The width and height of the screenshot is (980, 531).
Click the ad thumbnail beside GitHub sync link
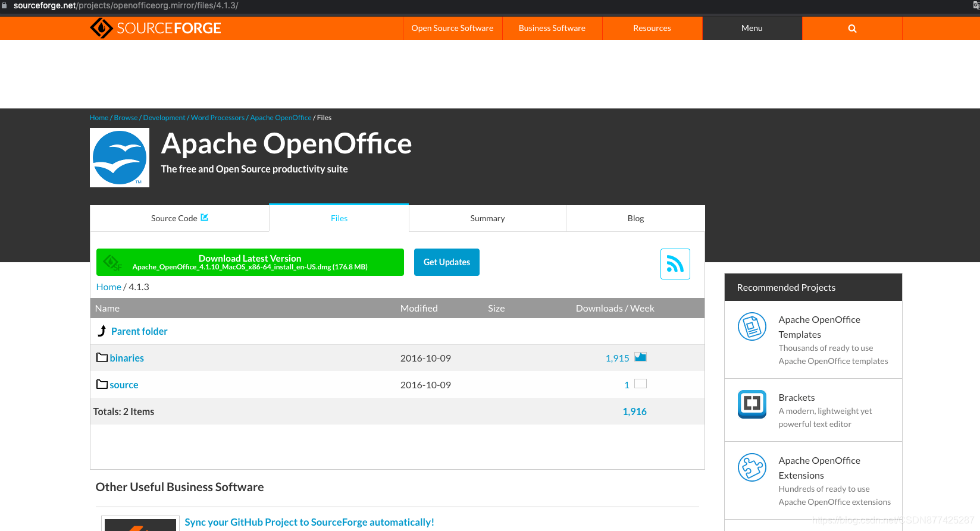140,523
